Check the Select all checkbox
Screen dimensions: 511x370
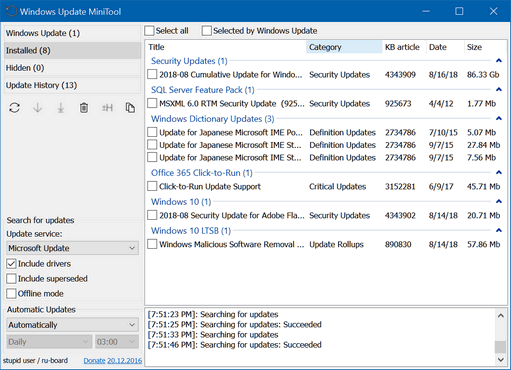(150, 31)
